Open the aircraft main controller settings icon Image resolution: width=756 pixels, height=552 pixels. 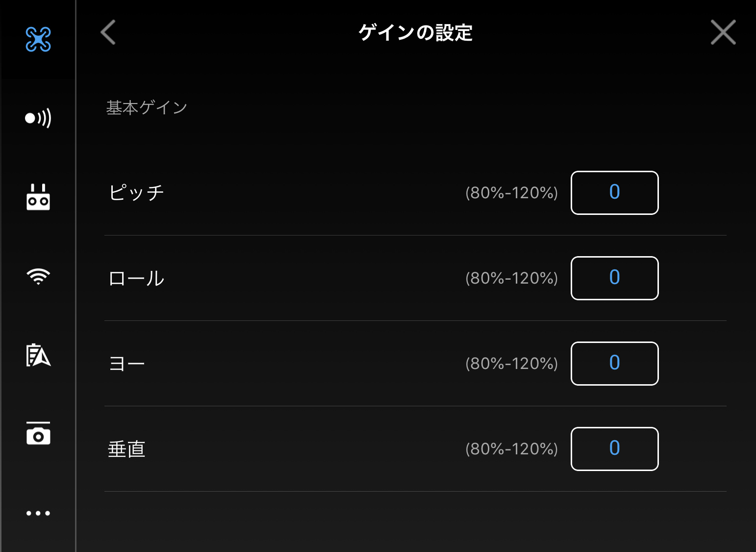click(x=38, y=39)
